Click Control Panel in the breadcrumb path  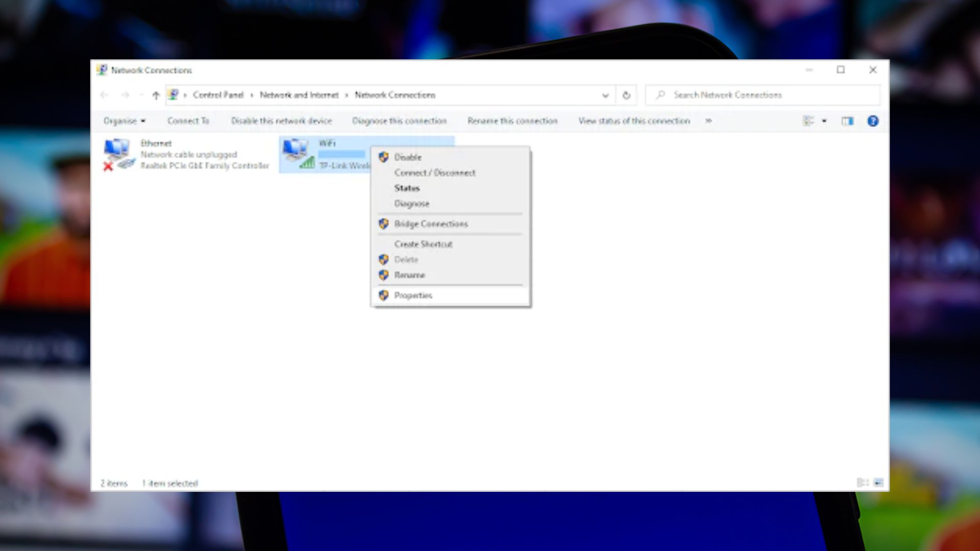point(218,95)
